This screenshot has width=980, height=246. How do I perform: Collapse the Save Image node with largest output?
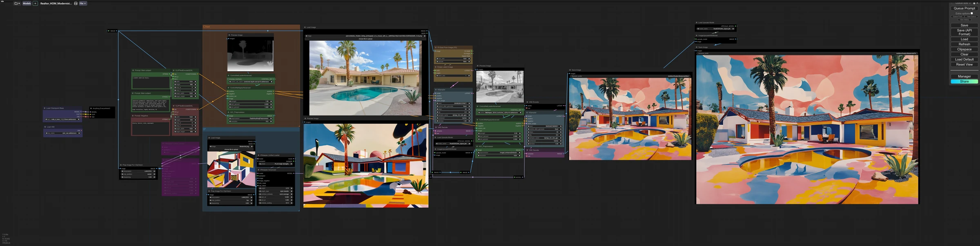coord(697,47)
